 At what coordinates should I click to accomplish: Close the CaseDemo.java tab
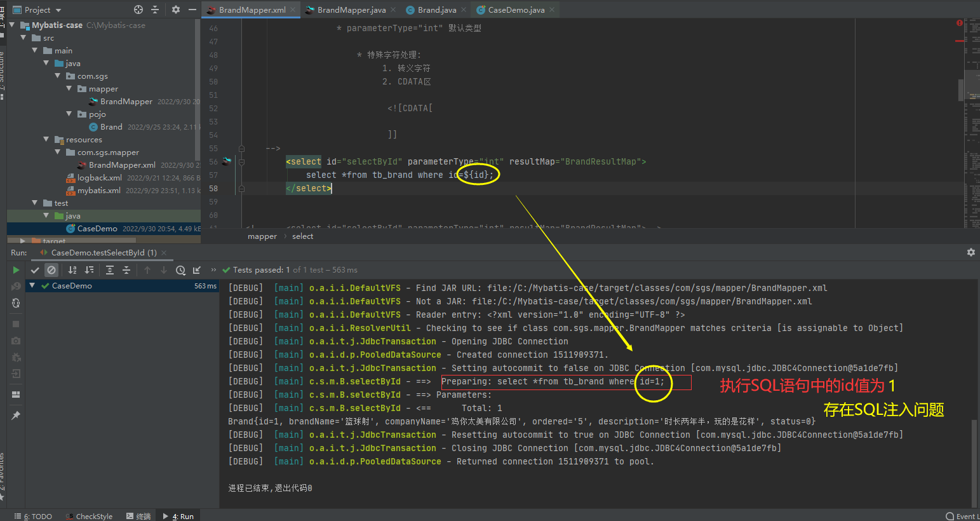point(552,10)
